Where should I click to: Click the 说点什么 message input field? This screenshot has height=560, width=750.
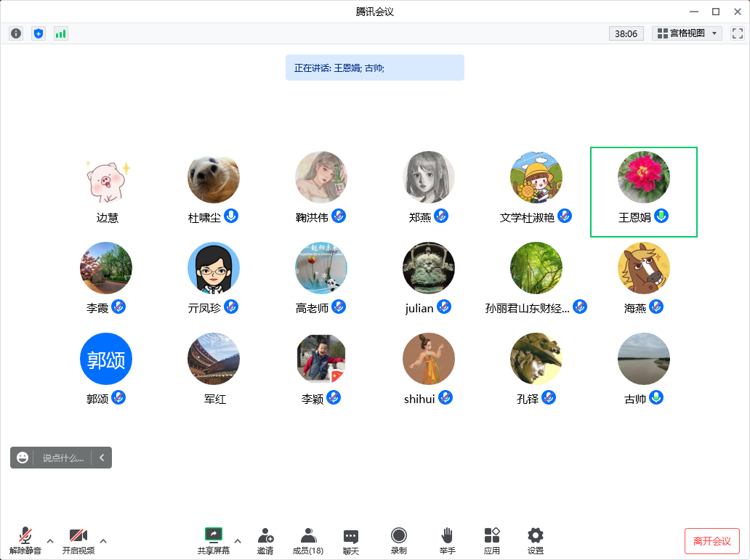click(x=62, y=458)
